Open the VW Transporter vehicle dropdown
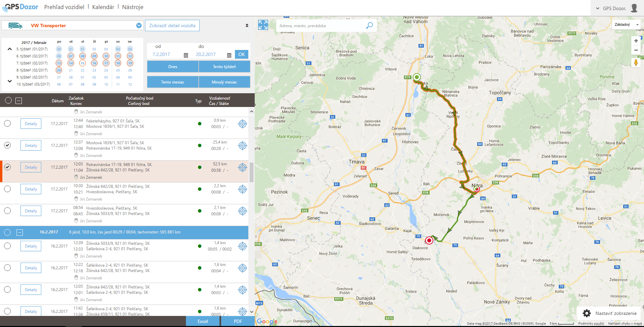 click(139, 25)
